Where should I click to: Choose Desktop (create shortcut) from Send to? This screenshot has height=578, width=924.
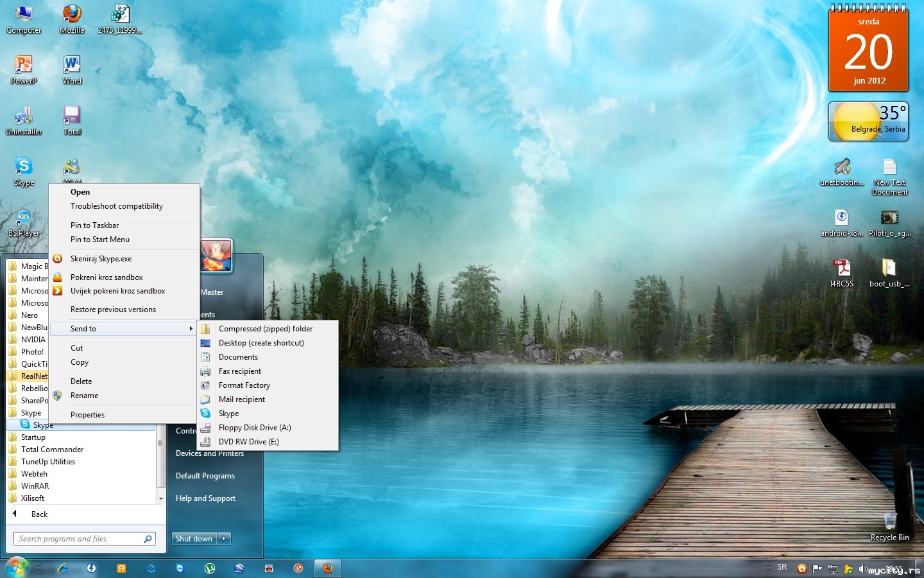pos(261,343)
